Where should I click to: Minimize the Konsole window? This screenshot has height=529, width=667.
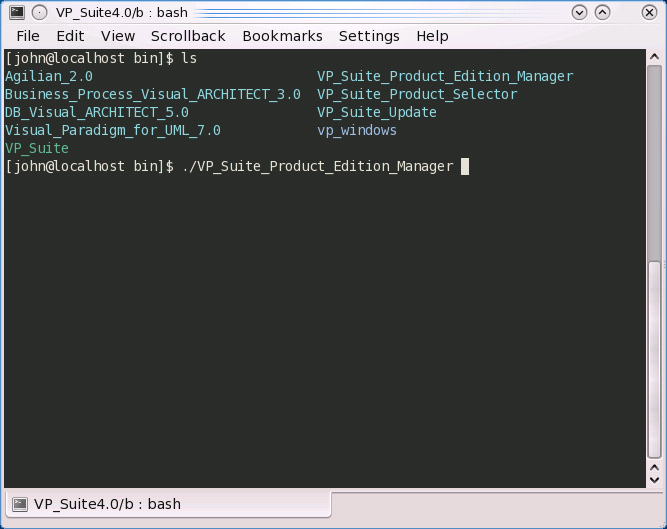point(579,13)
